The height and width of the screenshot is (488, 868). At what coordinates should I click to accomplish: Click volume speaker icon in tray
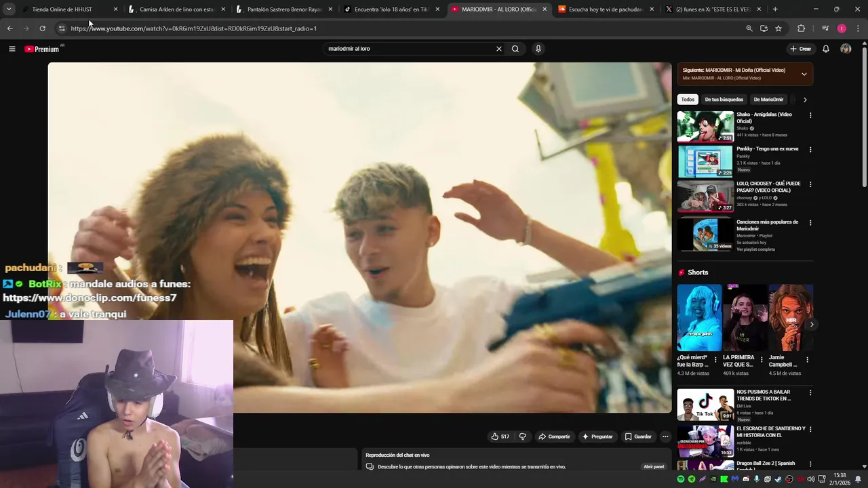[x=811, y=479]
